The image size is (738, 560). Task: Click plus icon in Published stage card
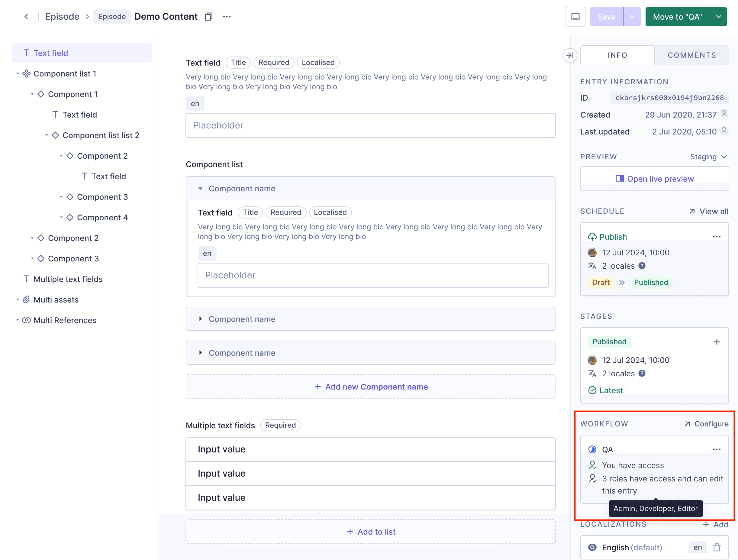click(716, 342)
